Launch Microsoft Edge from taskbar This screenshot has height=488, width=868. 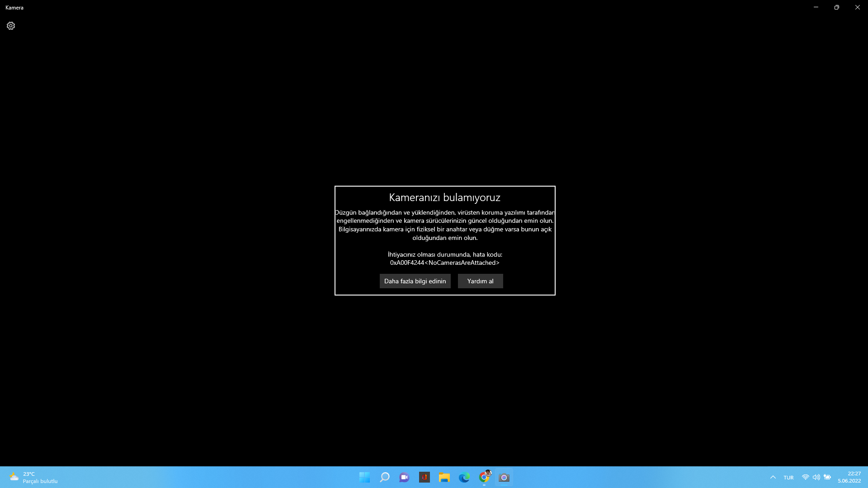click(x=464, y=477)
